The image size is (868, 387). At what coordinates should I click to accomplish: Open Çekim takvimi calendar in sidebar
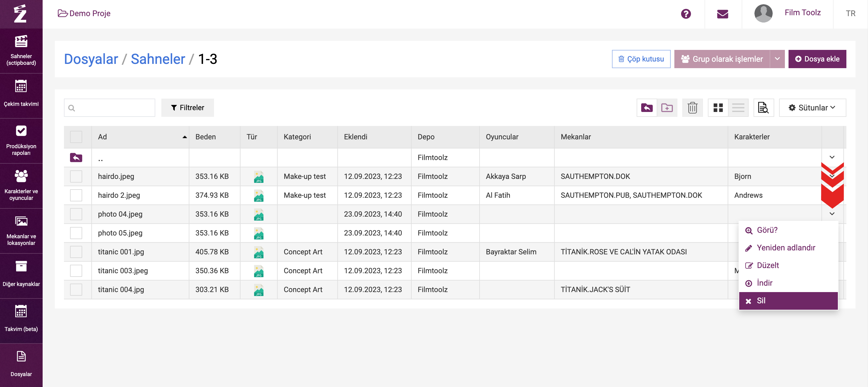21,95
